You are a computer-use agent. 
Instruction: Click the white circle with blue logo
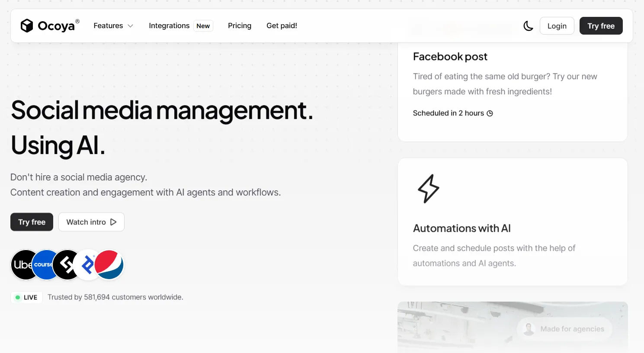(x=87, y=264)
